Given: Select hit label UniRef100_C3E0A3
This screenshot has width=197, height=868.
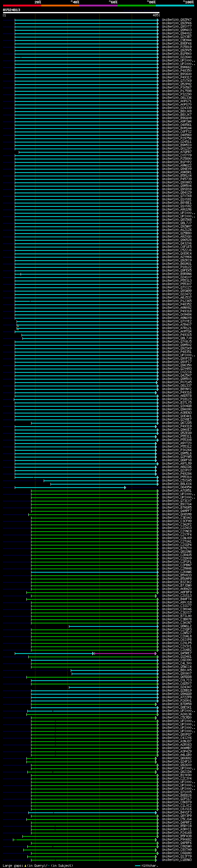Looking at the screenshot, I should click(x=177, y=518).
